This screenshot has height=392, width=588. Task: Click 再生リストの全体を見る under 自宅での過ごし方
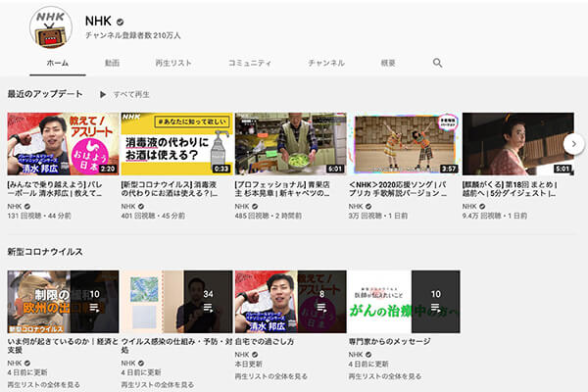pos(271,376)
